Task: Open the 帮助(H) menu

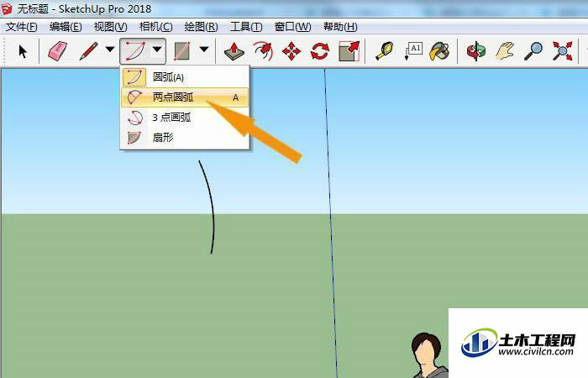Action: (x=340, y=27)
